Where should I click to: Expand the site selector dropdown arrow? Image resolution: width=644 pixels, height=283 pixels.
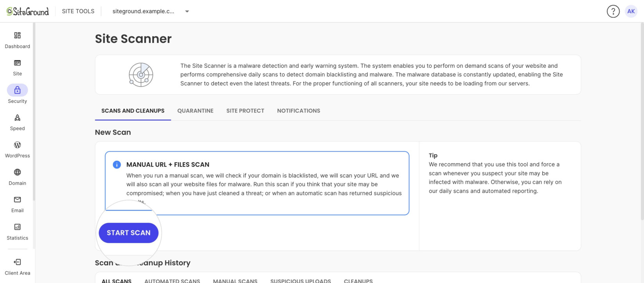click(187, 11)
